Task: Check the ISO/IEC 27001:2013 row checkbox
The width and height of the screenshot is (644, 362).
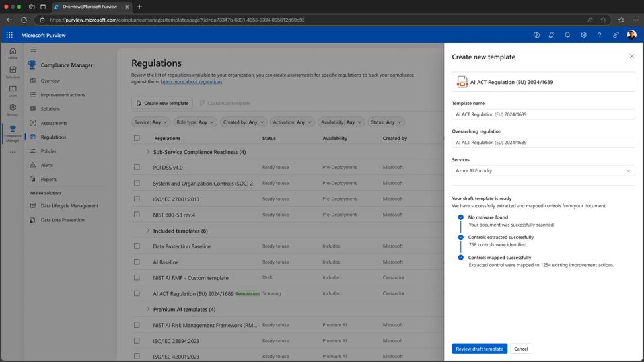Action: coord(137,199)
